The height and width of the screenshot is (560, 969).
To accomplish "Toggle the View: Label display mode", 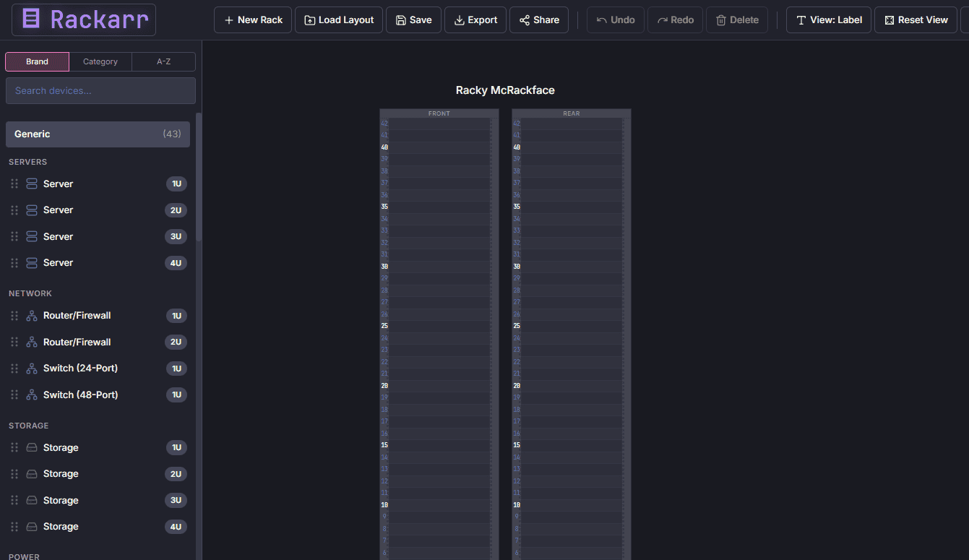I will [x=828, y=20].
